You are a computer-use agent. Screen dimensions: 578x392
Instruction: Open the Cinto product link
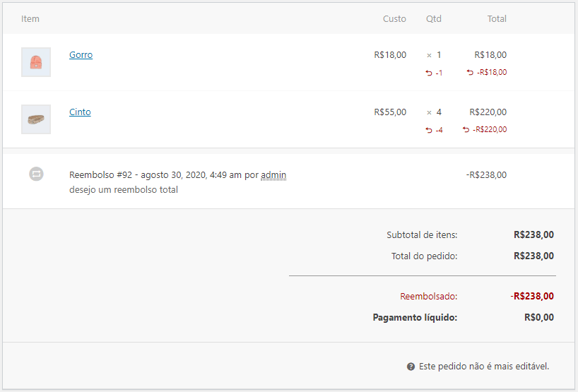click(80, 112)
